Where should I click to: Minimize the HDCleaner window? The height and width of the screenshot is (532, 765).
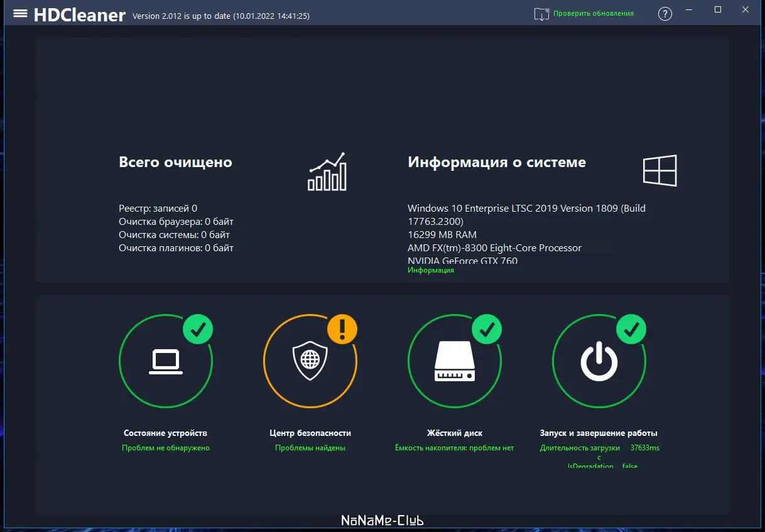pyautogui.click(x=690, y=9)
